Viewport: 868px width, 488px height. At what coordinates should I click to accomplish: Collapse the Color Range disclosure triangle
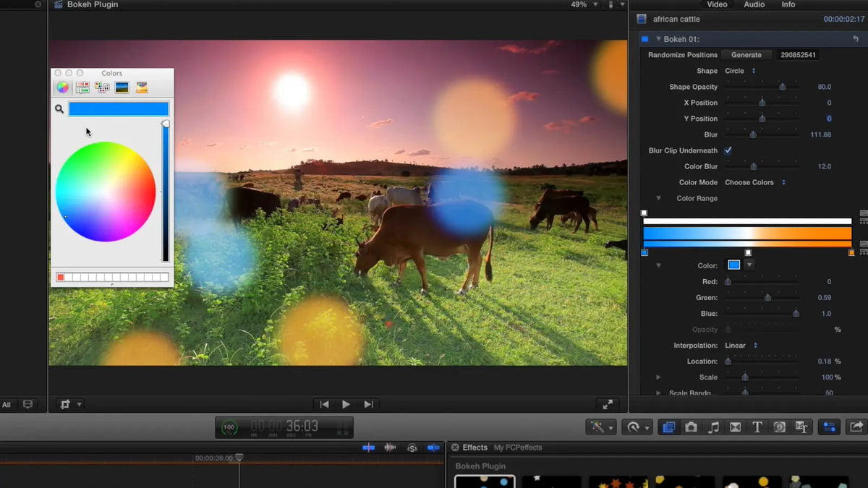tap(659, 198)
